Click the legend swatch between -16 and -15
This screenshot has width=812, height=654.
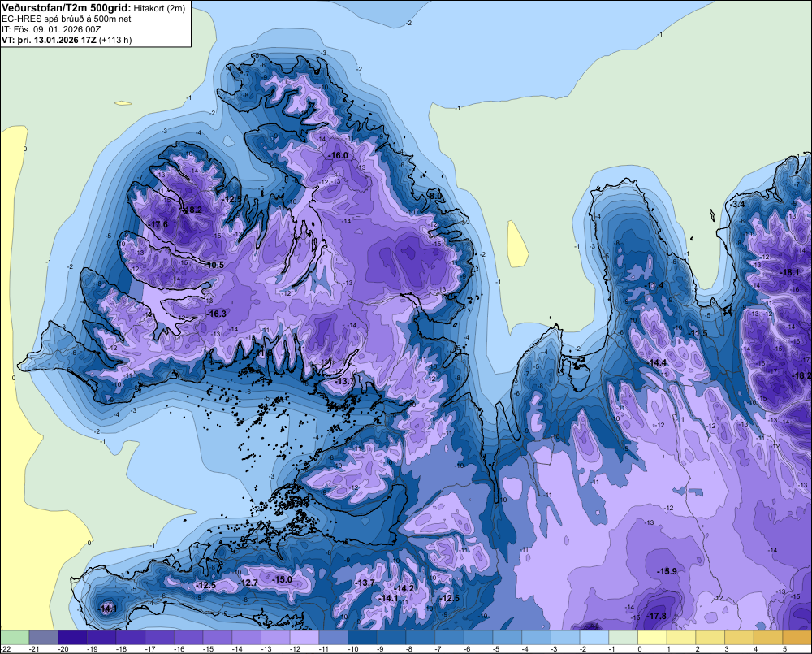(188, 638)
